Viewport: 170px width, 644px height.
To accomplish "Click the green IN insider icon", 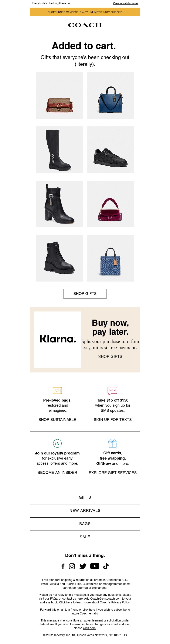I will click(57, 443).
